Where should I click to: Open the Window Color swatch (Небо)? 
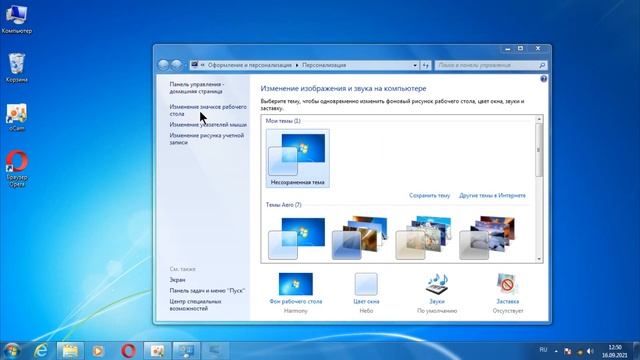(x=366, y=284)
